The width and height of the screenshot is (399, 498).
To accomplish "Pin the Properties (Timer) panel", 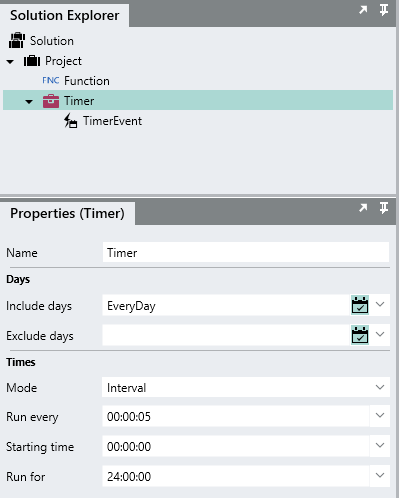I will [x=384, y=208].
